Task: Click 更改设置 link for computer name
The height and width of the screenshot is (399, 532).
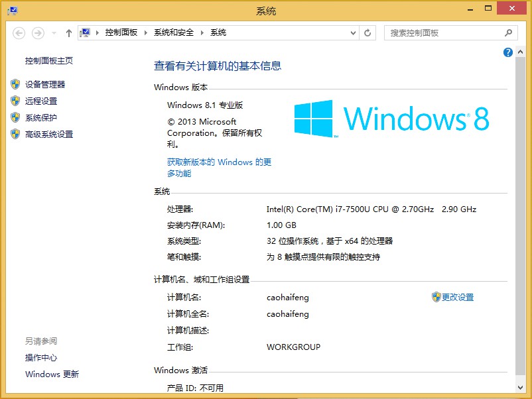Action: 457,298
